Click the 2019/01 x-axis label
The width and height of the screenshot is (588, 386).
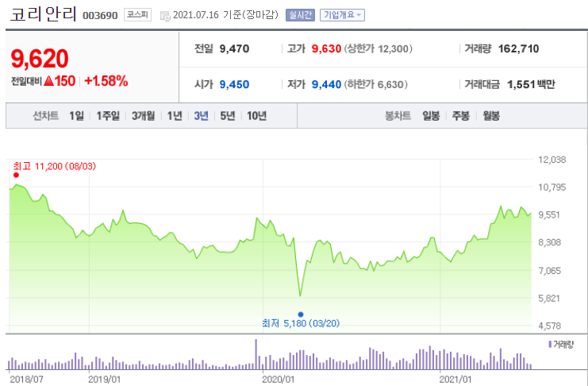coord(104,379)
